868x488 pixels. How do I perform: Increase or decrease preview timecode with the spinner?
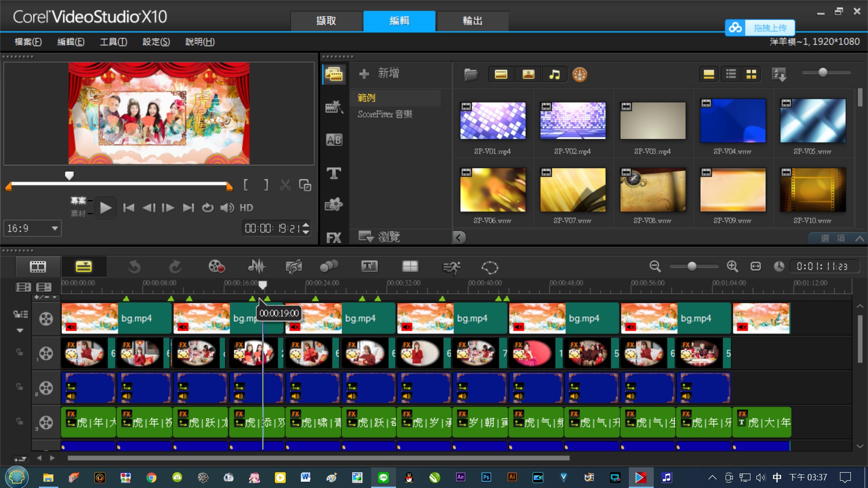(306, 229)
